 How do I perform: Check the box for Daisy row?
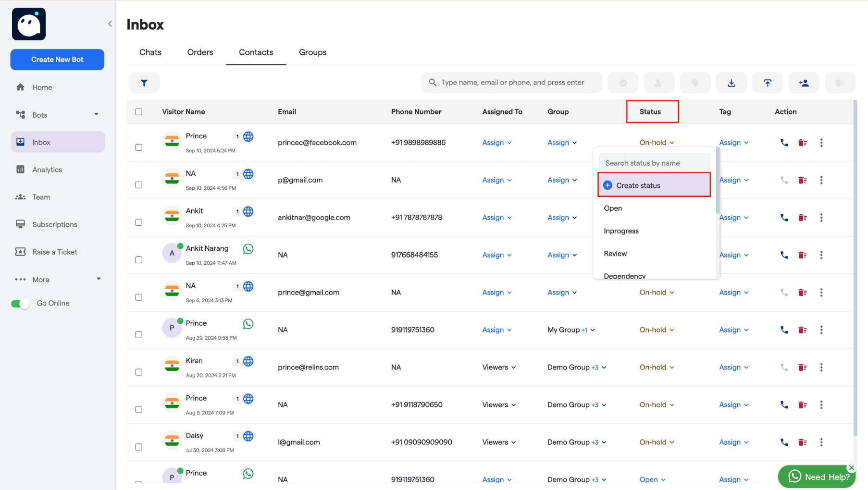[139, 447]
